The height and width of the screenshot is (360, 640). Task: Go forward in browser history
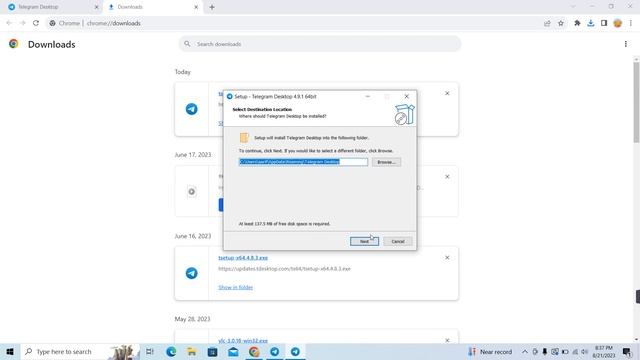[x=22, y=23]
